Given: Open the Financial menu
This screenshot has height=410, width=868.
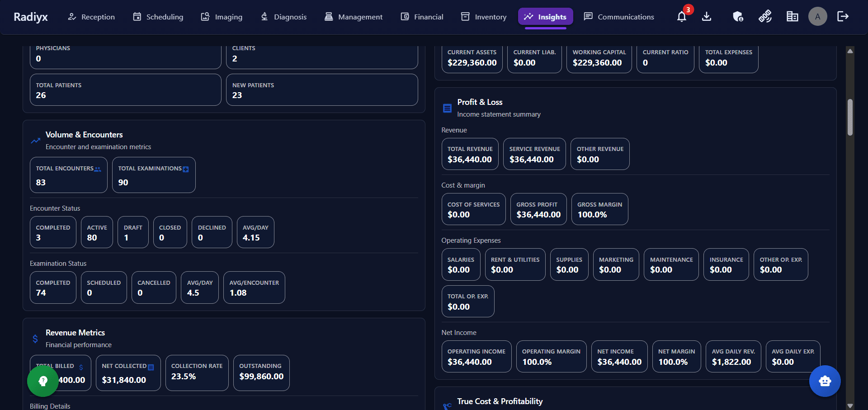Looking at the screenshot, I should [x=422, y=17].
